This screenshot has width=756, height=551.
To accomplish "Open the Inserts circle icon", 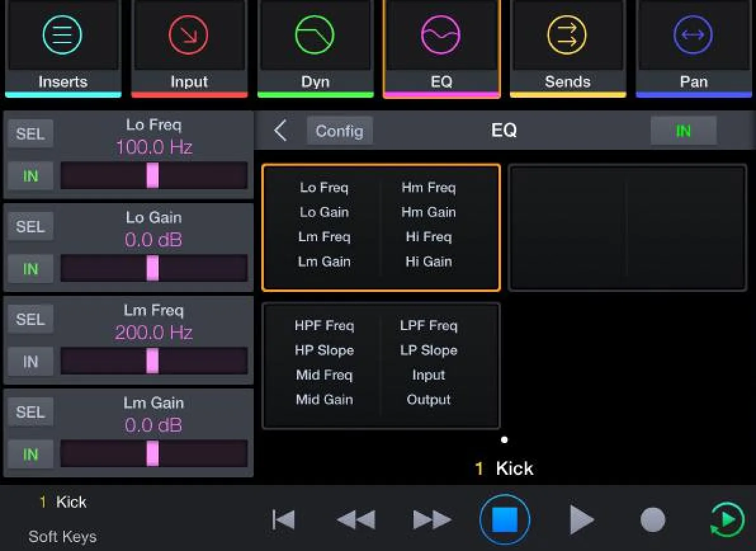I will [x=62, y=35].
